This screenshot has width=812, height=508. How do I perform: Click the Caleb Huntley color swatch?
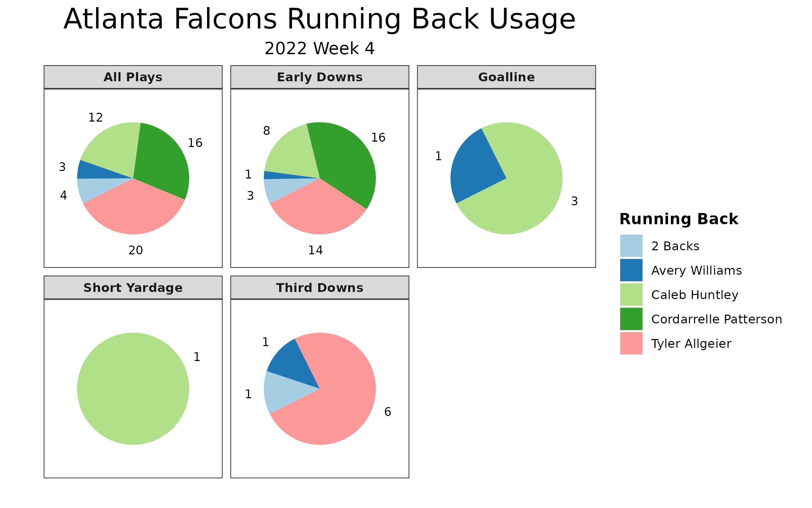(630, 294)
